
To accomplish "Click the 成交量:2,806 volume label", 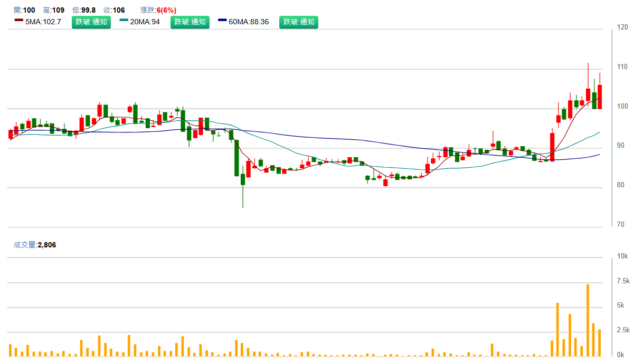I will (x=35, y=245).
